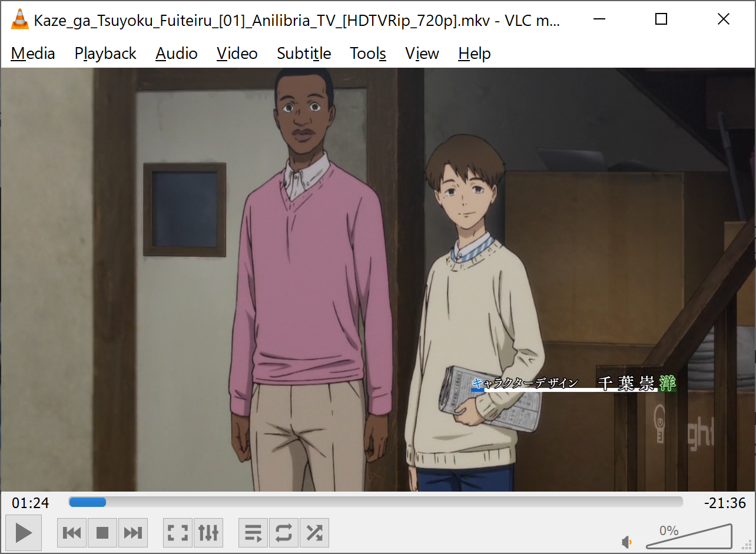Viewport: 756px width, 554px height.
Task: Maximize the VLC window
Action: [661, 19]
